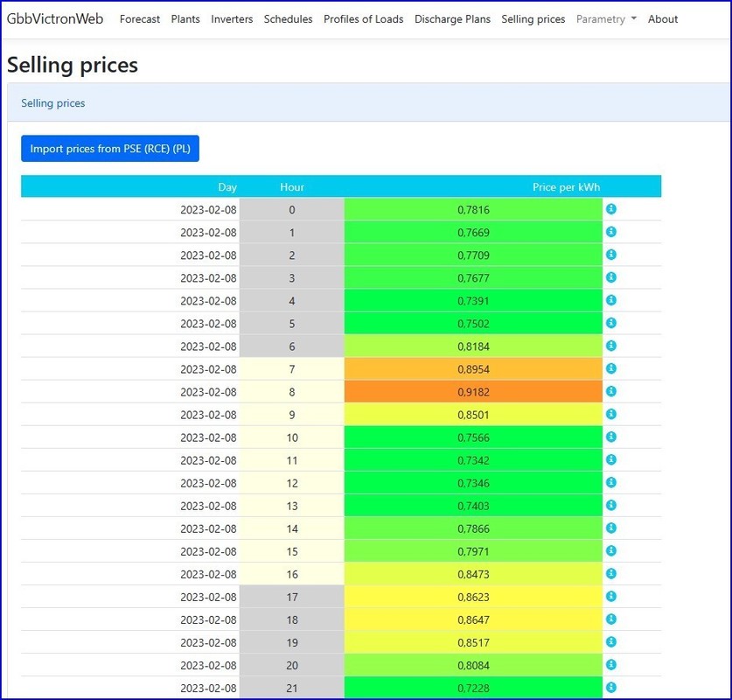Click the info icon for hour 0 row

tap(611, 209)
